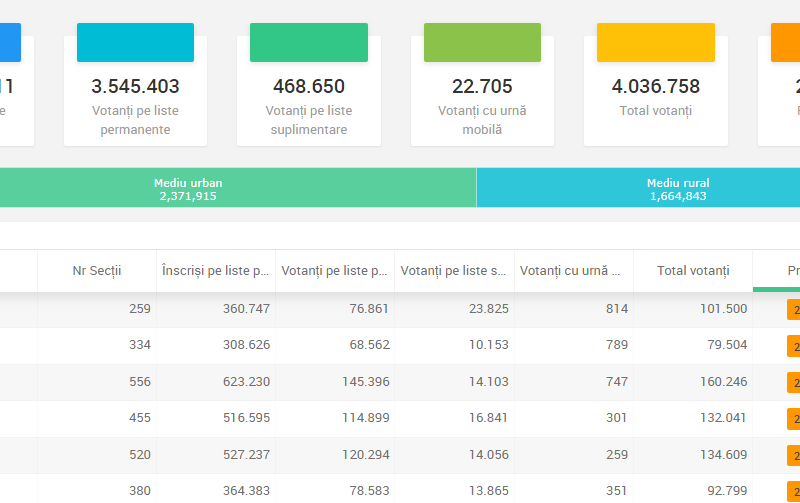Sort by Înscriși pe liste column header
Screen dimensions: 800x503
[215, 271]
